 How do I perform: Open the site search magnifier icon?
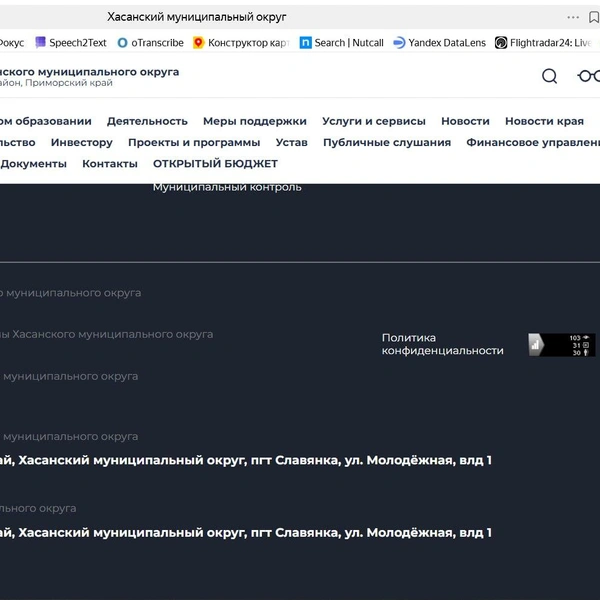tap(549, 76)
